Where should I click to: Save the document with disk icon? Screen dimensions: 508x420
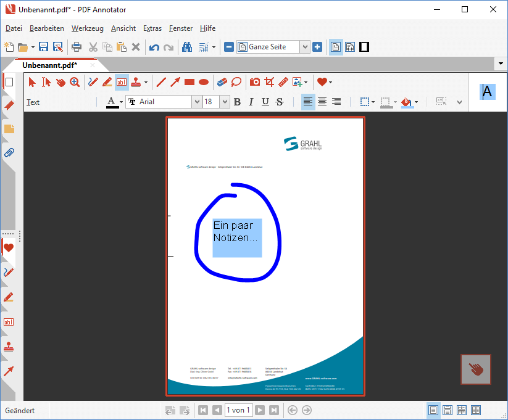(x=43, y=47)
